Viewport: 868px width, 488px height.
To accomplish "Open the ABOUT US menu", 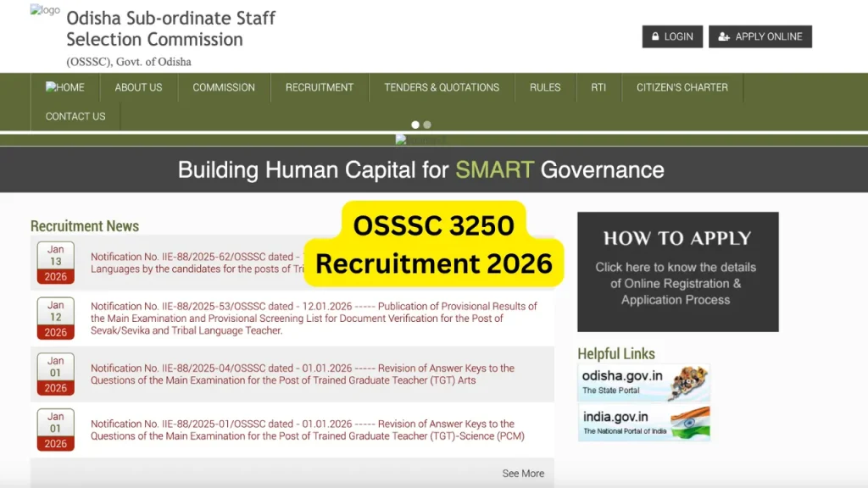I will pyautogui.click(x=138, y=87).
